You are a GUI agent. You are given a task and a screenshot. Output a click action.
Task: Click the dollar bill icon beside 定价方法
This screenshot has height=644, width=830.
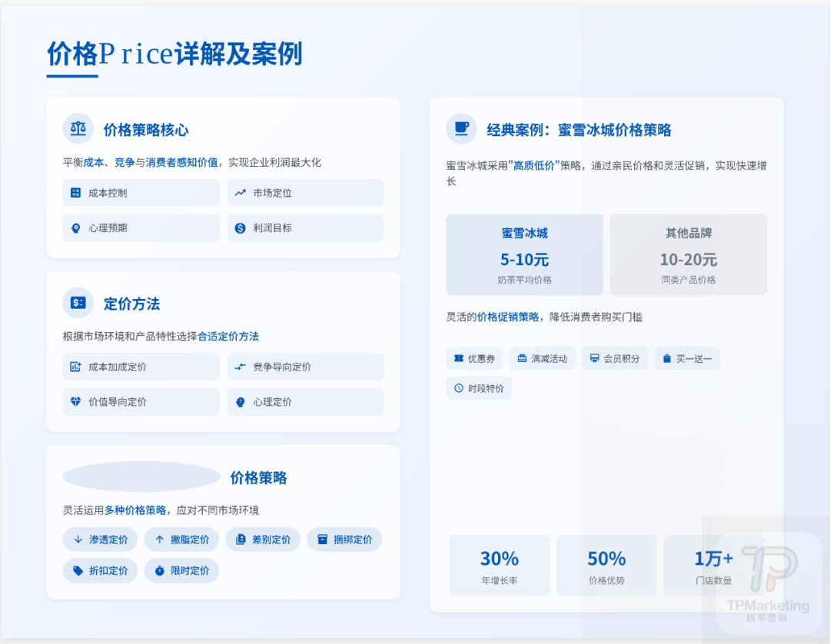coord(78,303)
